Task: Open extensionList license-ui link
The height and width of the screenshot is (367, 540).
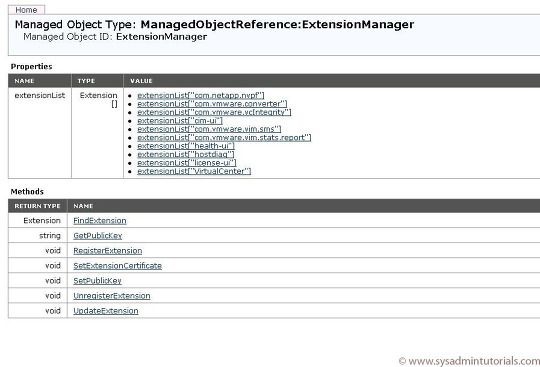Action: point(187,162)
